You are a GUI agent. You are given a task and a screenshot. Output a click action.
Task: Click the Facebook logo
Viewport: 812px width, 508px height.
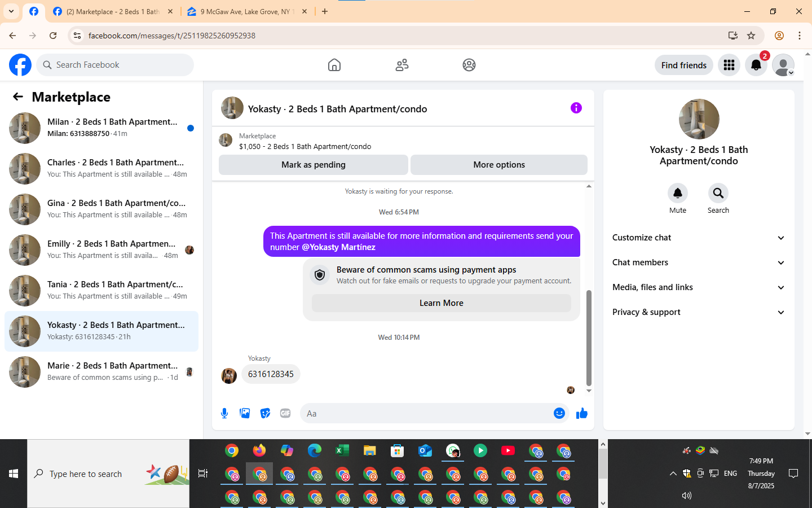tap(20, 65)
